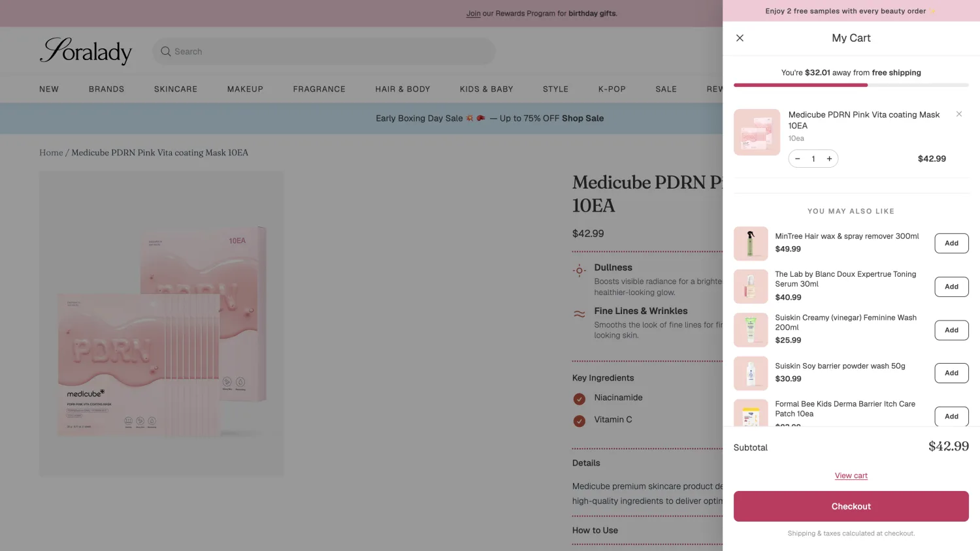Click the Dullness sun icon

(x=580, y=270)
